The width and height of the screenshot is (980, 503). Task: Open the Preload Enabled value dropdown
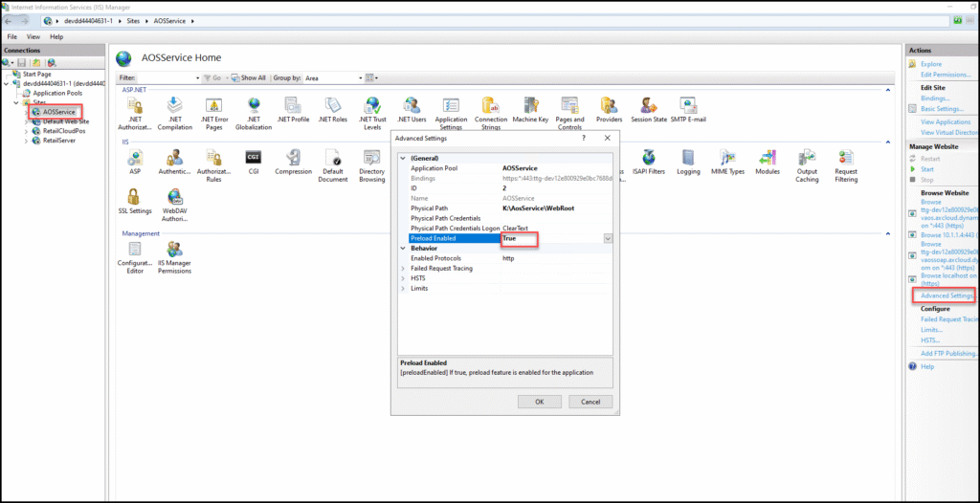click(x=608, y=238)
